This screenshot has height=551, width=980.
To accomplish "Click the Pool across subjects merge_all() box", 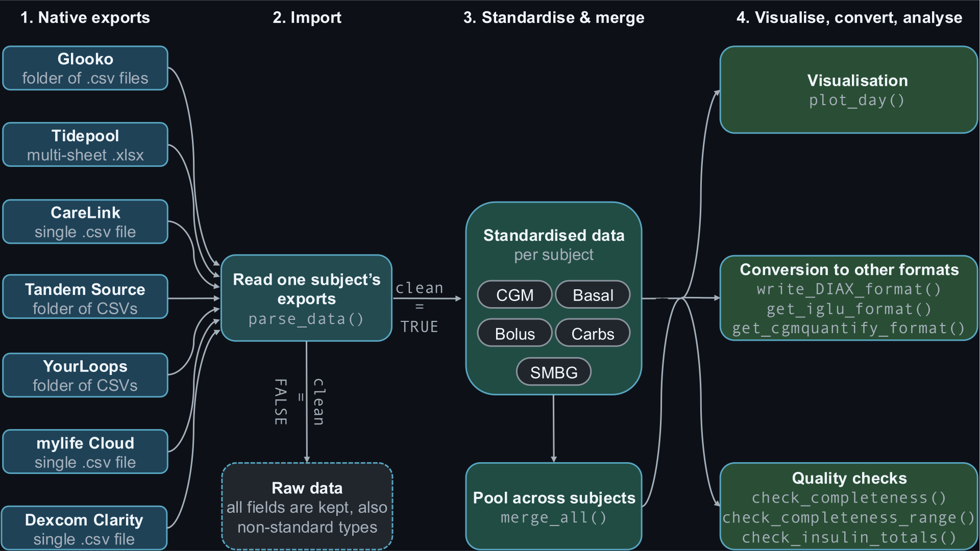I will point(554,507).
